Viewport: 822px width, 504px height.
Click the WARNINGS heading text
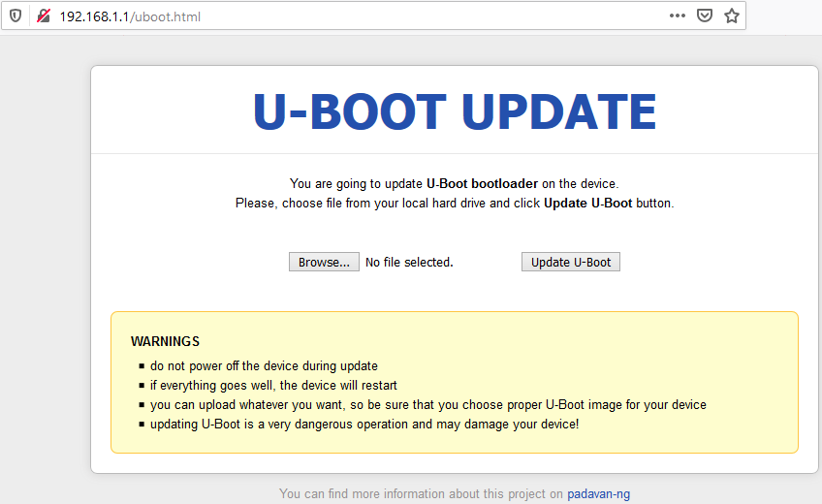165,341
